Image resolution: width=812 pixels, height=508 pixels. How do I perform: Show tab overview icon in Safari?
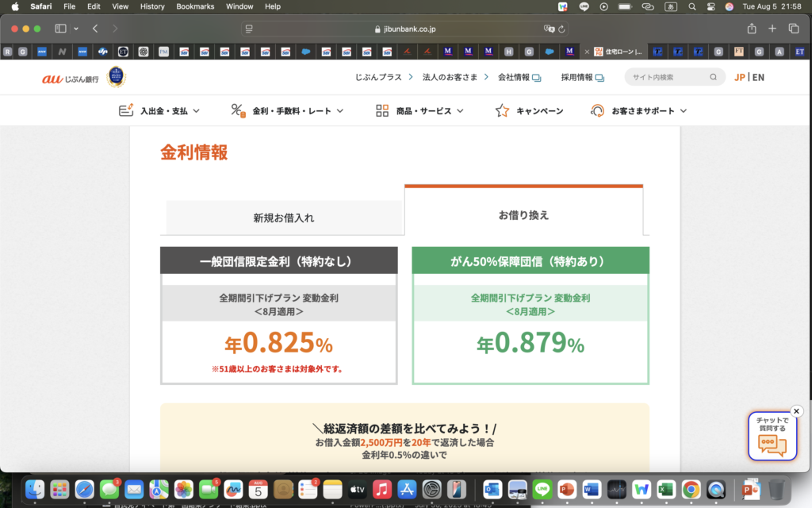[794, 29]
